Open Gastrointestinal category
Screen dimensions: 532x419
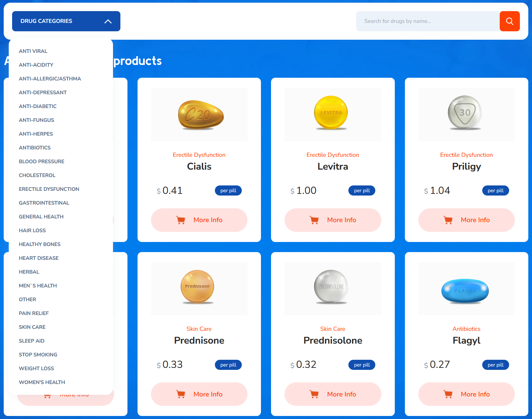[x=44, y=203]
